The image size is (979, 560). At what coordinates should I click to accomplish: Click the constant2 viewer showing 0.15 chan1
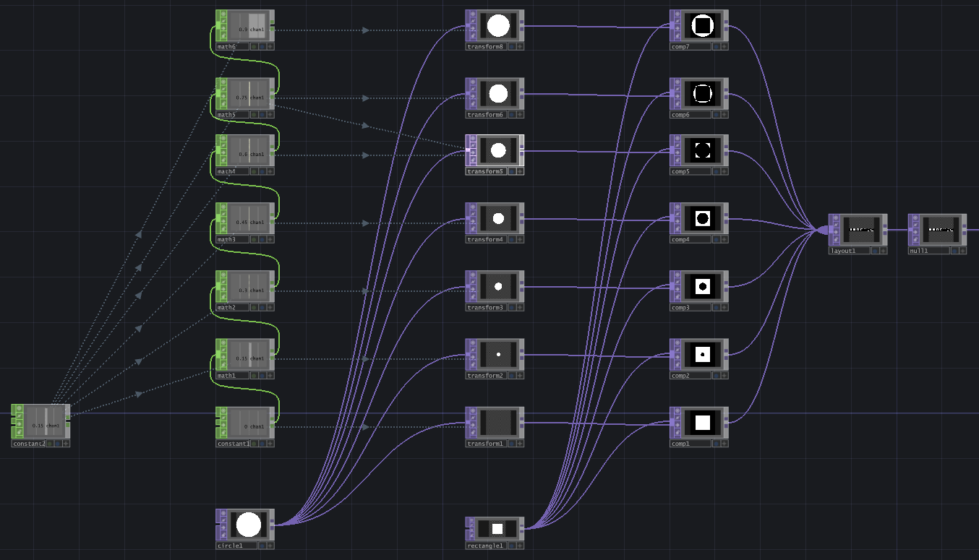click(x=44, y=420)
